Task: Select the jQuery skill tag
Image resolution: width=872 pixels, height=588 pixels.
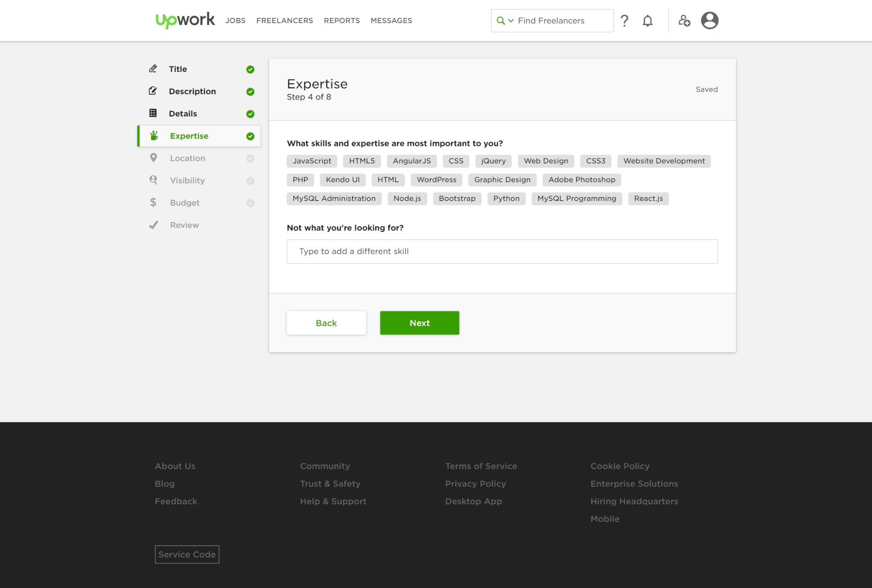Action: [x=493, y=161]
